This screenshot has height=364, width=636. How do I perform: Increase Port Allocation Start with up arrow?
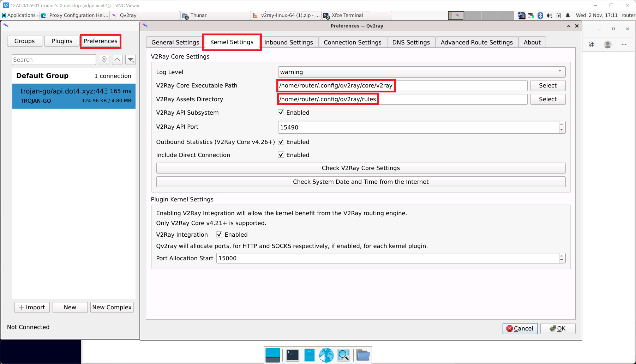(562, 256)
